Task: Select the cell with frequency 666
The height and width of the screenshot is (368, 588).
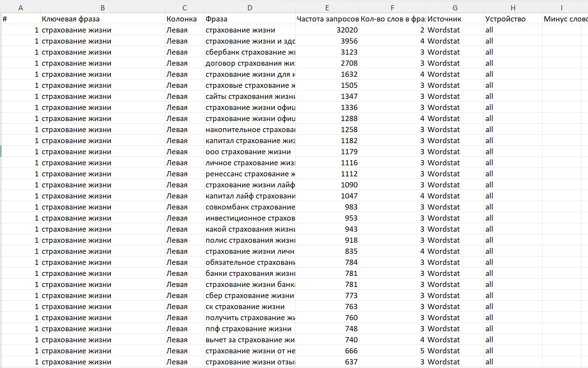Action: [x=327, y=351]
